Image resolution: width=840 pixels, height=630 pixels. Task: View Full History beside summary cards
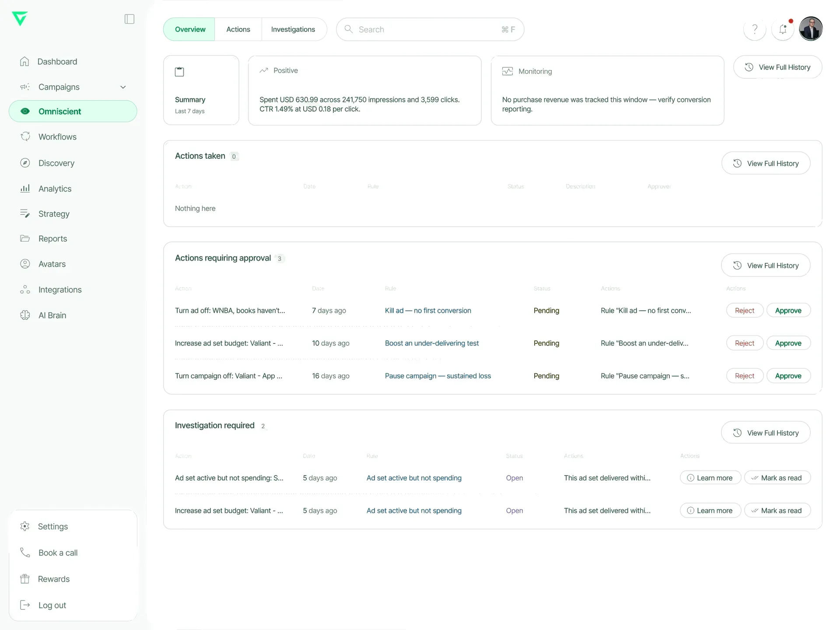tap(777, 67)
